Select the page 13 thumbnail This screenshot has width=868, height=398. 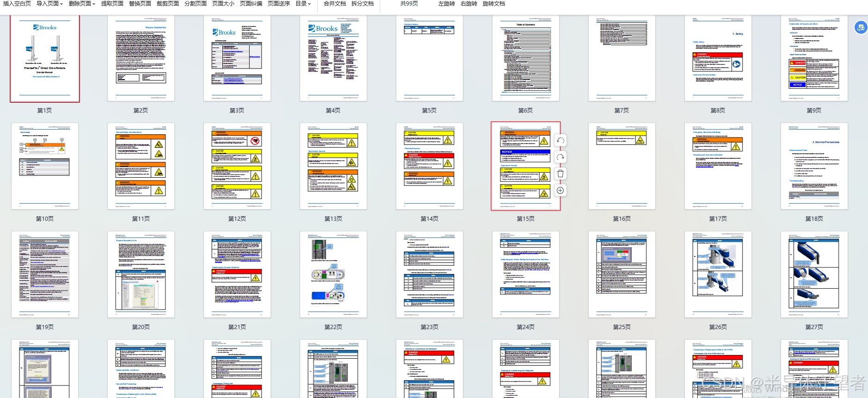tap(333, 166)
